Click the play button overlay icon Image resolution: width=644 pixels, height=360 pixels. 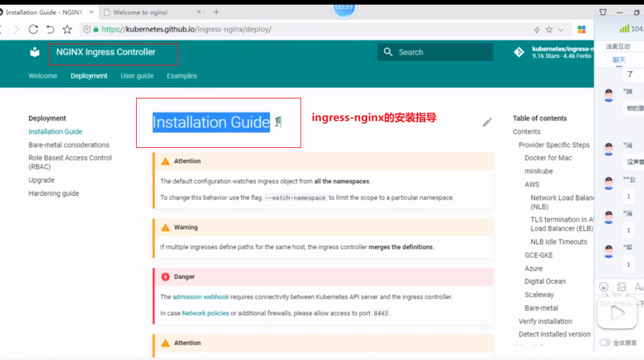pos(618,314)
